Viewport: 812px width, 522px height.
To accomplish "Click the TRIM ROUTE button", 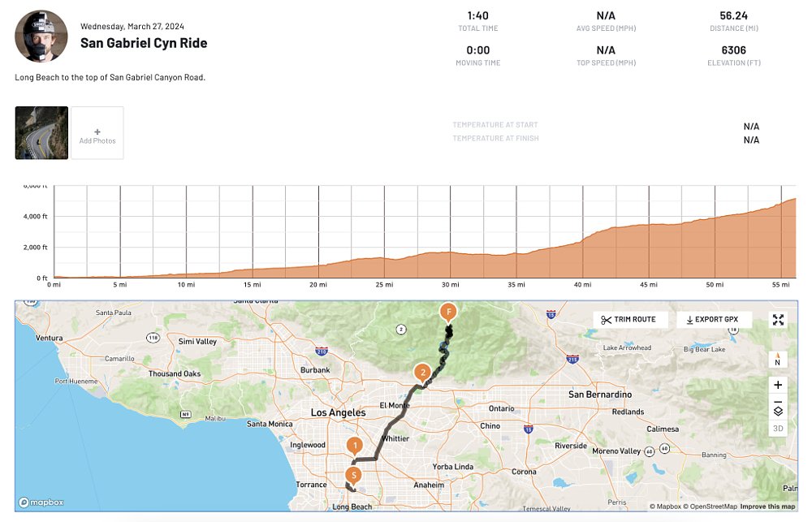I will click(x=631, y=319).
